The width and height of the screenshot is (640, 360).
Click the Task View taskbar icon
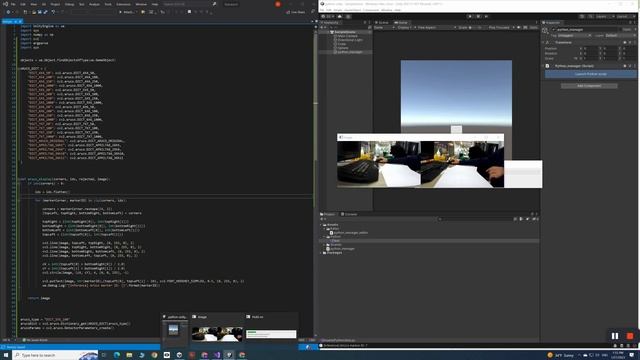(x=104, y=355)
